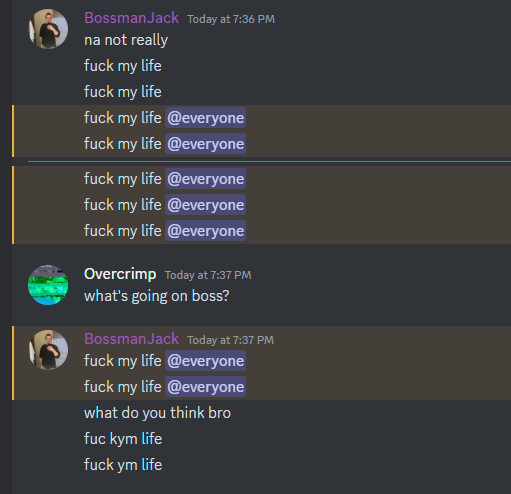The image size is (511, 494).
Task: Click Overcrimp's Today at 7:37 PM timestamp
Action: click(208, 275)
